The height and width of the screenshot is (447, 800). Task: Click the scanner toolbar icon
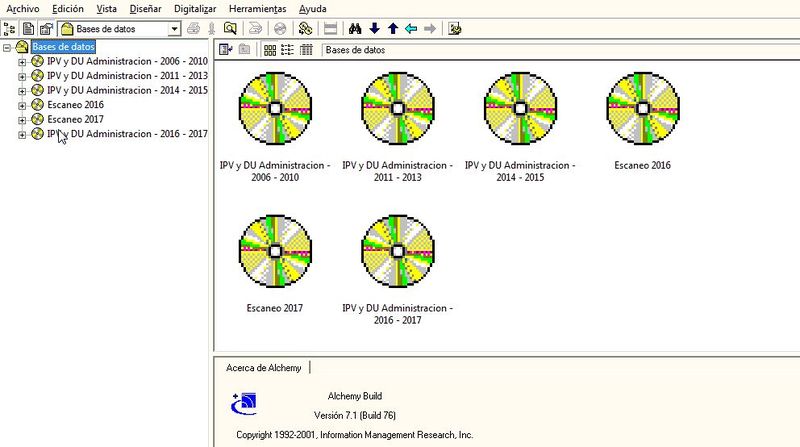[255, 29]
